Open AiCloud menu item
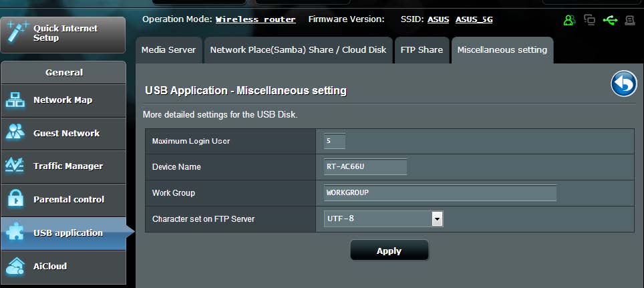The width and height of the screenshot is (644, 288). pyautogui.click(x=63, y=266)
